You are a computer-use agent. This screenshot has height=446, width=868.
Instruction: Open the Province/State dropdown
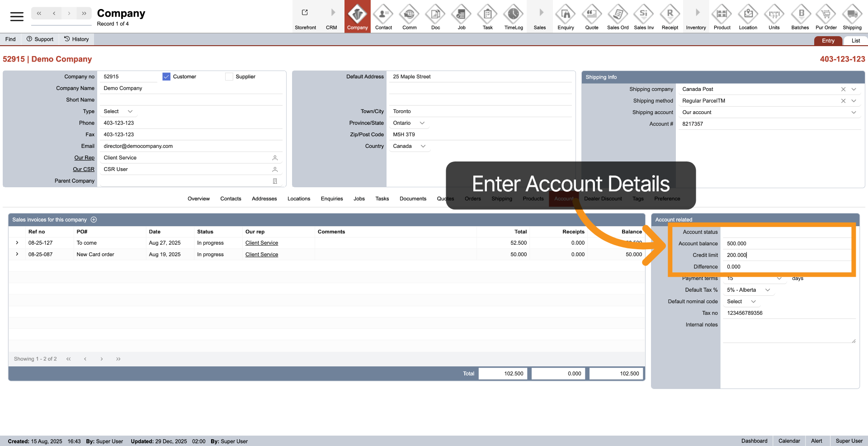422,123
